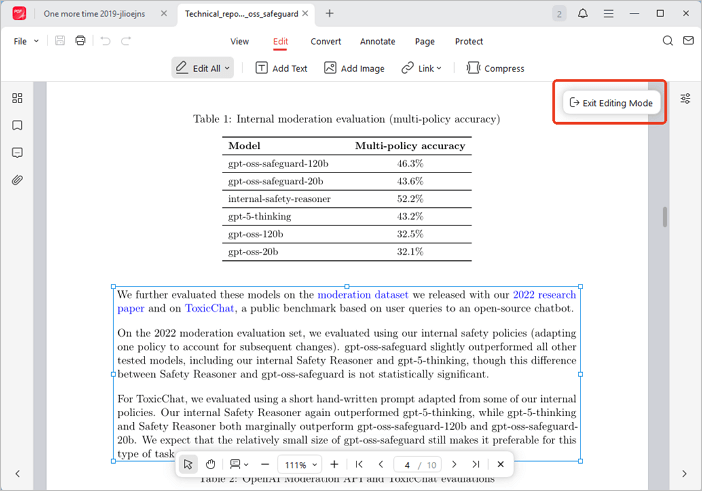
Task: Click the page number field showing 4
Action: click(407, 465)
